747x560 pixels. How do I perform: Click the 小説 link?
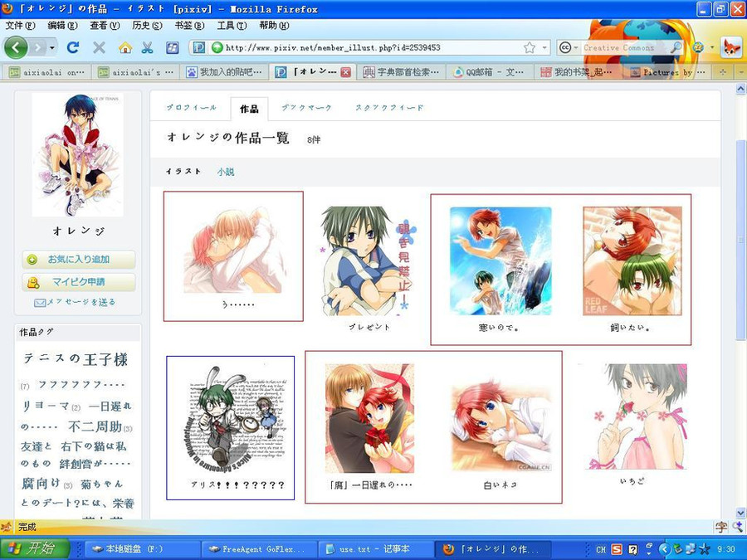click(x=225, y=172)
